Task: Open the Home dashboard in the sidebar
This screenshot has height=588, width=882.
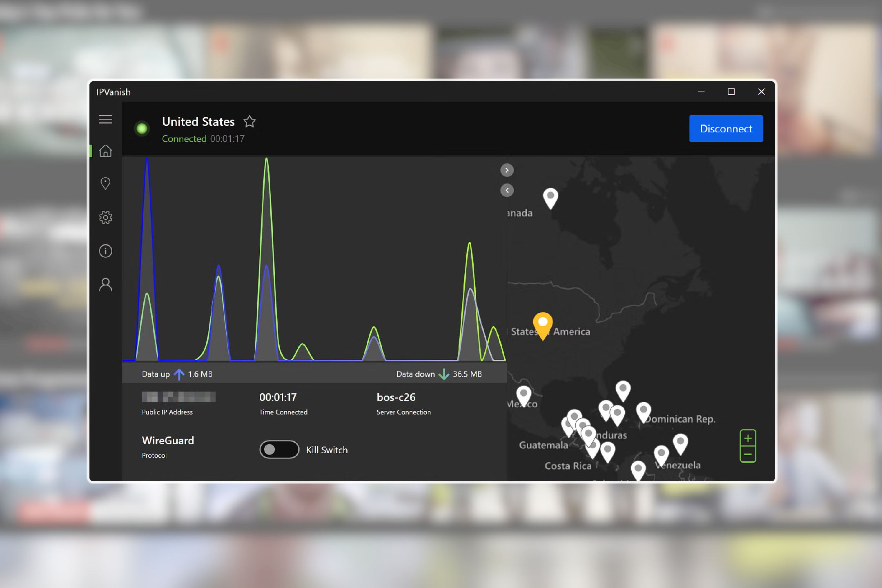Action: point(105,151)
